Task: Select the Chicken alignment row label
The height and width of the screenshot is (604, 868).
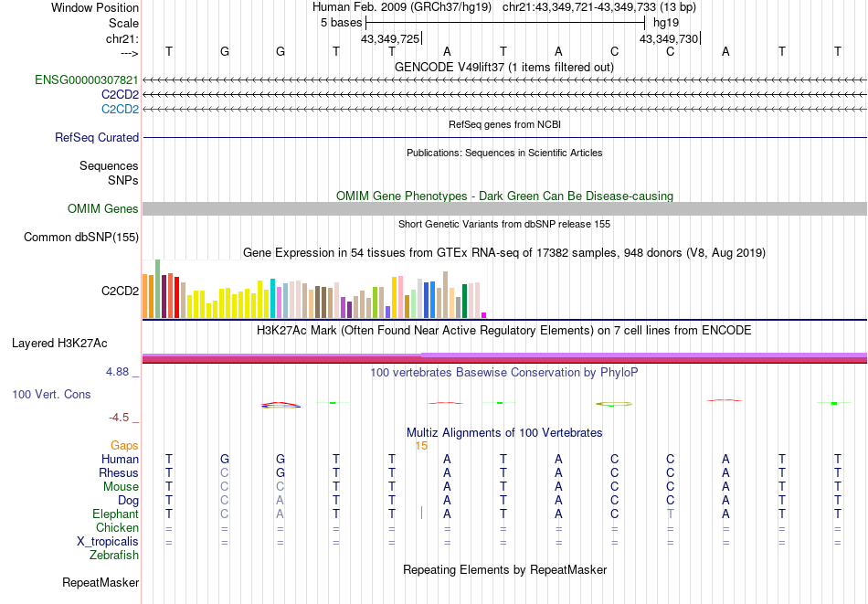Action: click(117, 527)
